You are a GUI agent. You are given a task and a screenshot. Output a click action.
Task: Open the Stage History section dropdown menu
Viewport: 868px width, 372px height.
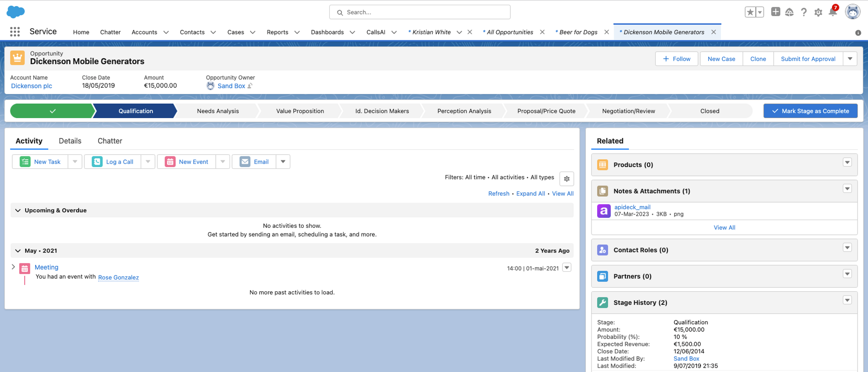(x=847, y=300)
